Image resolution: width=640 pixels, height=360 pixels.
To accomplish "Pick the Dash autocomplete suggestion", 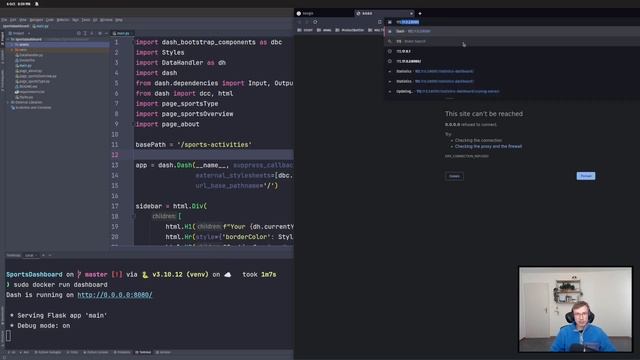I will point(512,31).
